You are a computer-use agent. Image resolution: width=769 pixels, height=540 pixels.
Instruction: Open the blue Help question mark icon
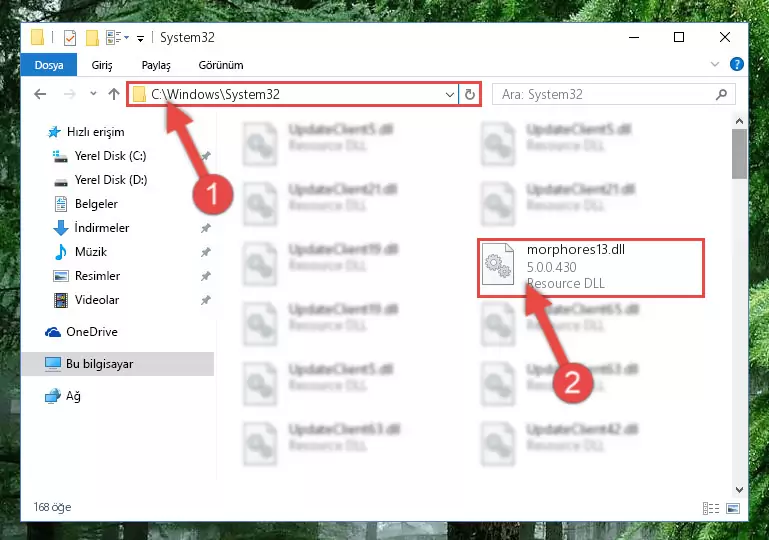[737, 64]
